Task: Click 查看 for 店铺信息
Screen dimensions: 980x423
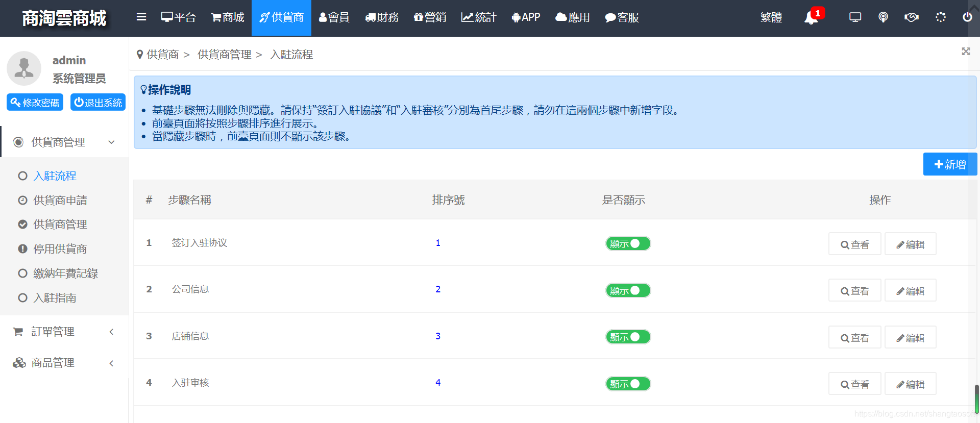Action: pos(854,337)
